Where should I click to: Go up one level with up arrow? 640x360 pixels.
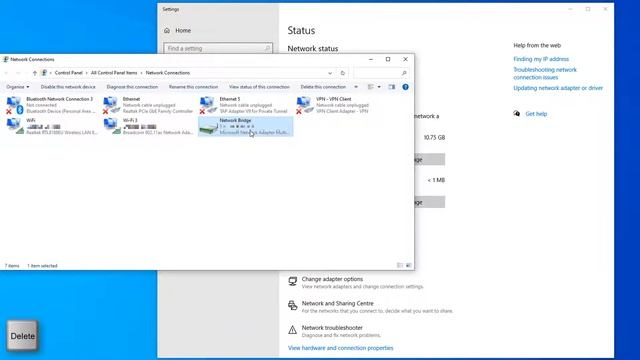(x=35, y=73)
